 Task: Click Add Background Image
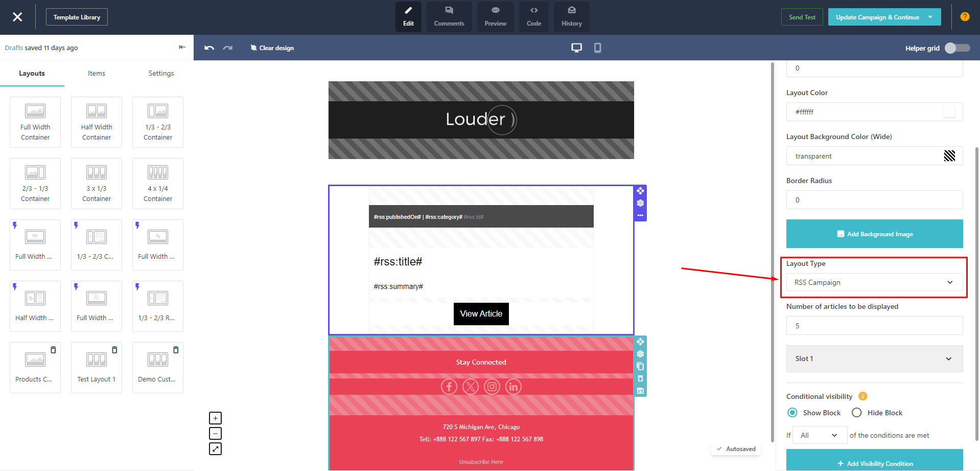click(x=874, y=234)
